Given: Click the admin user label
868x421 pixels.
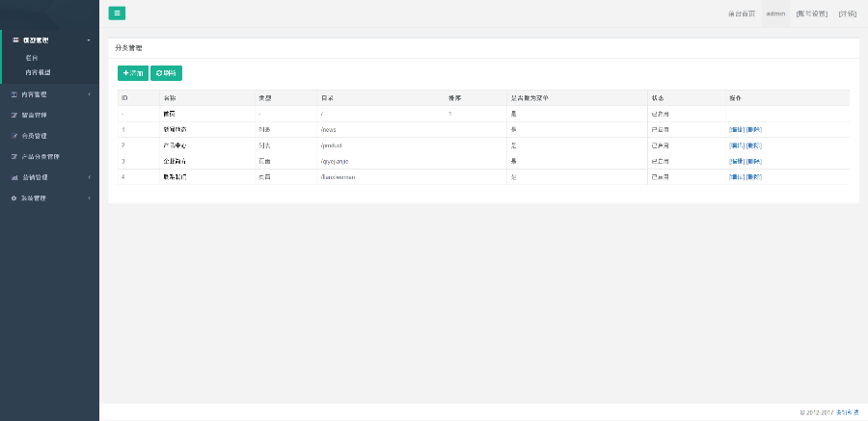Looking at the screenshot, I should pos(775,13).
